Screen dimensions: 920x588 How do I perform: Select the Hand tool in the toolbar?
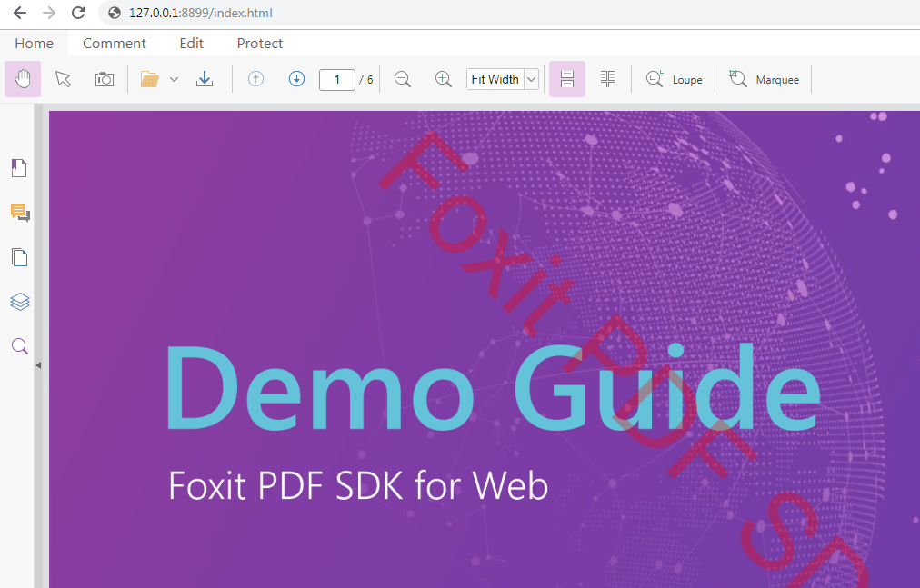[22, 78]
